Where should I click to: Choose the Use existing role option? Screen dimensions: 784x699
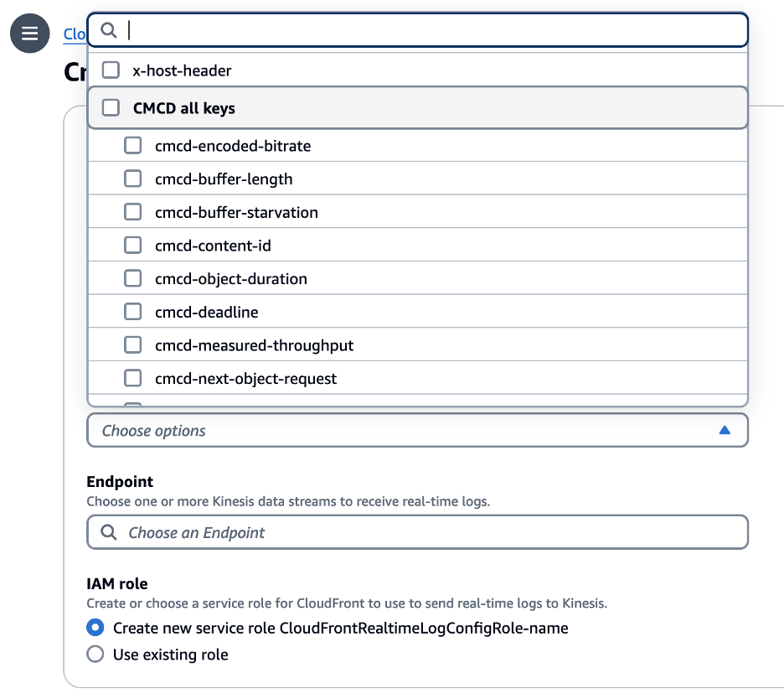click(95, 655)
